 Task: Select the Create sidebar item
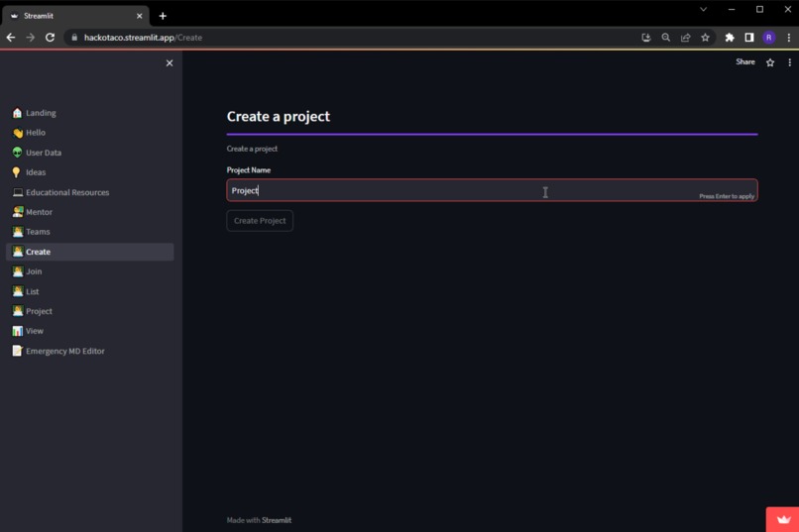[89, 252]
